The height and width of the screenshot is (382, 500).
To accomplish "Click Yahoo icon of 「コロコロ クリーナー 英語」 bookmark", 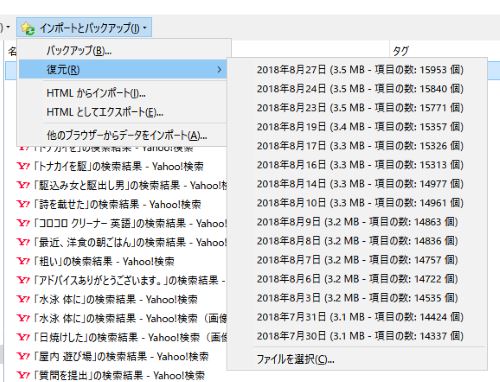I will (x=23, y=223).
